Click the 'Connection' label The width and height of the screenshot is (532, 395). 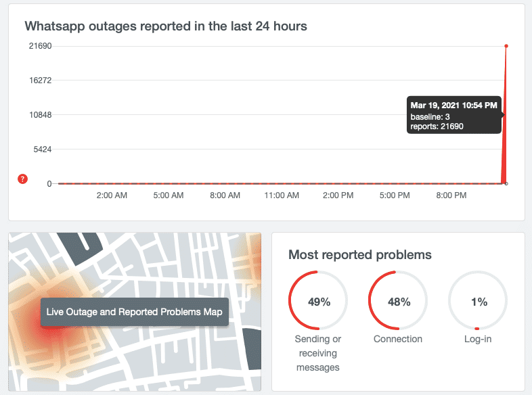pyautogui.click(x=398, y=339)
